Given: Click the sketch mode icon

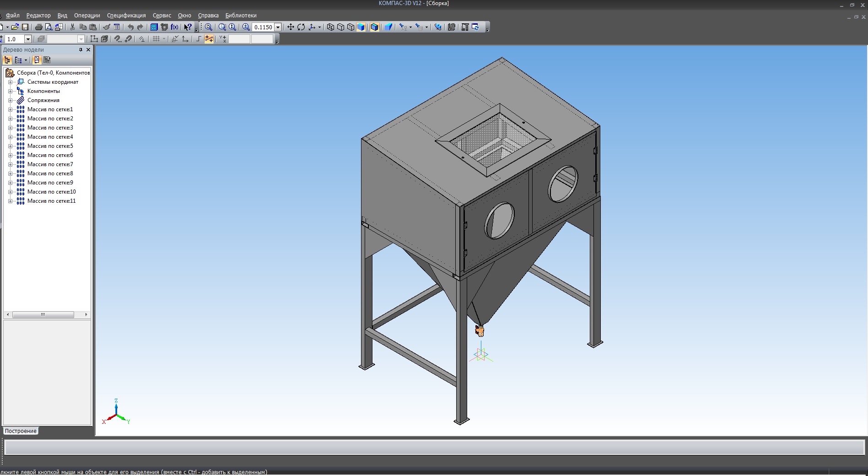Looking at the screenshot, I should [94, 39].
